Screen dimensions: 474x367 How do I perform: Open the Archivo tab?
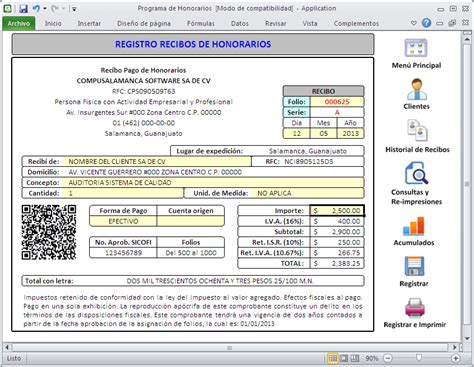[19, 23]
